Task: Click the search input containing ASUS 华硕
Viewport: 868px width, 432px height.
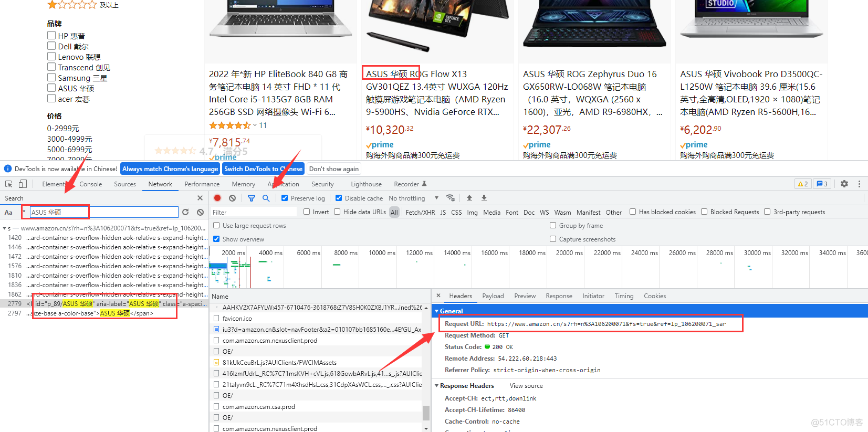Action: pos(103,212)
